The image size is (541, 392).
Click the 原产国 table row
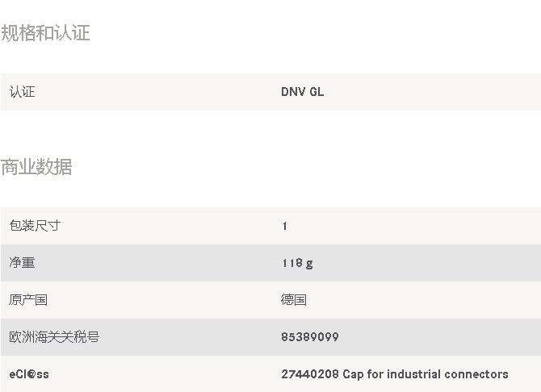click(270, 300)
